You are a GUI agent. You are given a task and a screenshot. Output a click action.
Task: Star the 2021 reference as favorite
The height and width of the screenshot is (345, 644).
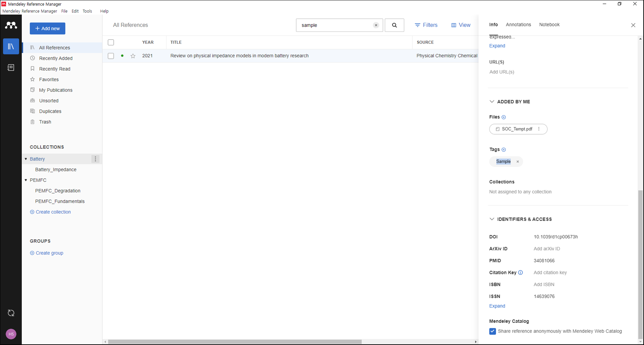(x=133, y=56)
